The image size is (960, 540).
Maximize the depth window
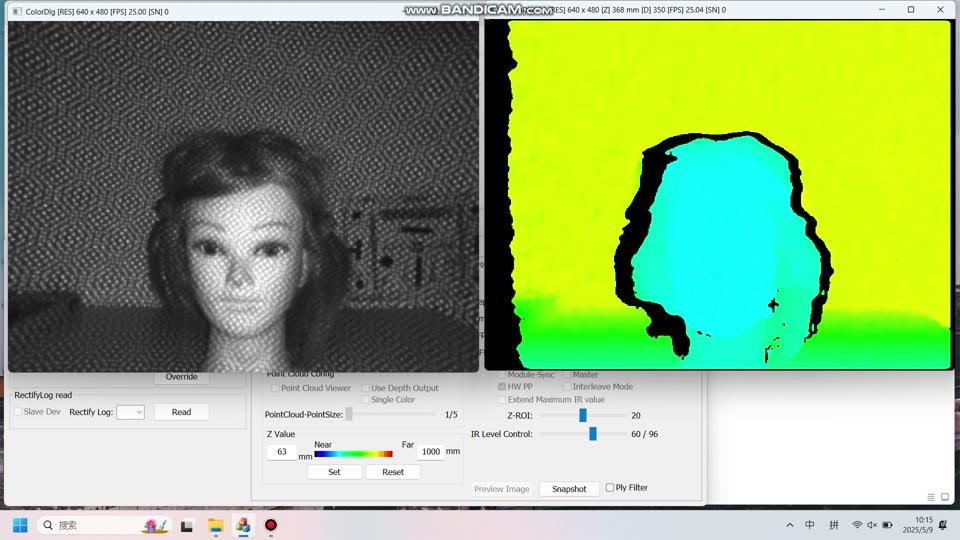click(911, 10)
